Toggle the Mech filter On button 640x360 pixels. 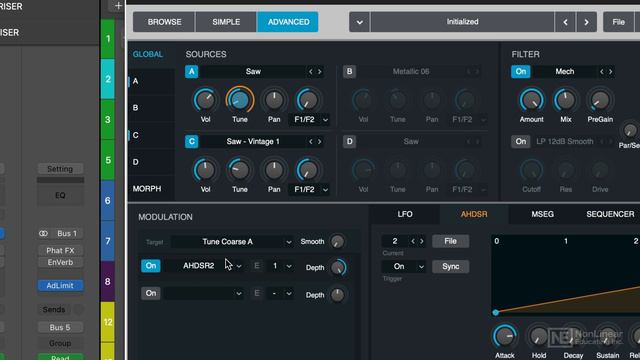click(x=520, y=72)
